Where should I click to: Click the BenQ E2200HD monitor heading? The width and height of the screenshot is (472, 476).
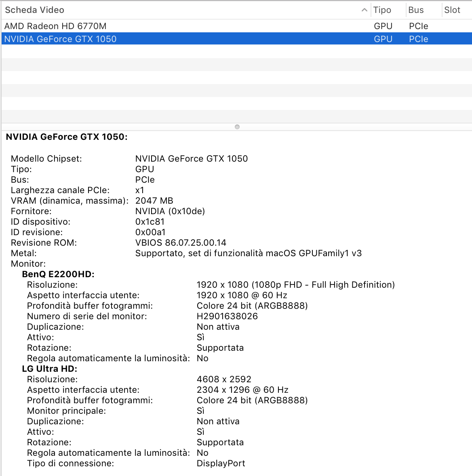[x=58, y=274]
